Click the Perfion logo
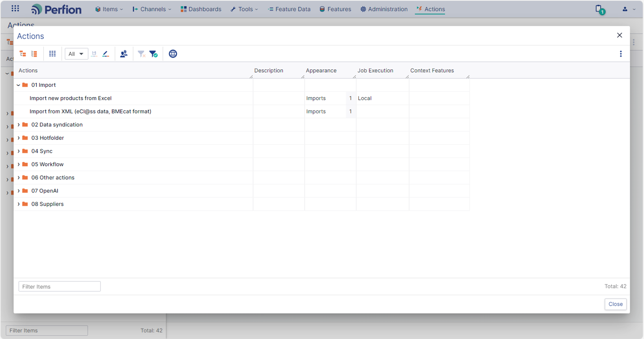 pyautogui.click(x=56, y=9)
